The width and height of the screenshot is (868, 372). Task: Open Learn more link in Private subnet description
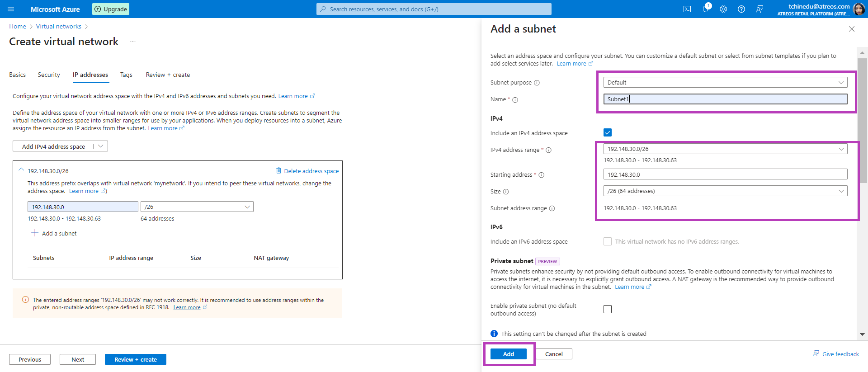(x=629, y=287)
